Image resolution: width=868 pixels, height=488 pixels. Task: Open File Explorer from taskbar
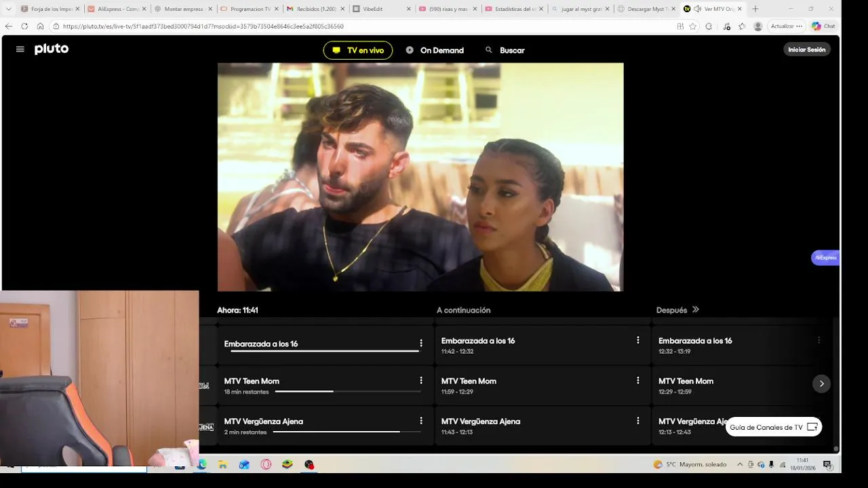[x=222, y=464]
